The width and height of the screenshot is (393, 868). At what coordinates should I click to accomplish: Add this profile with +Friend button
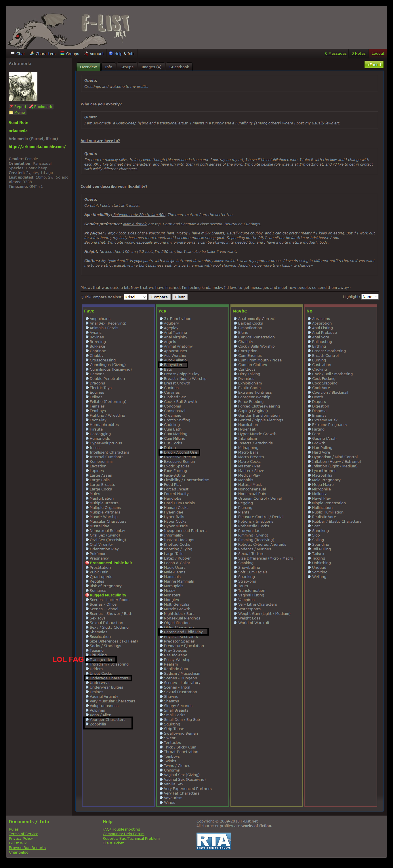click(x=374, y=64)
